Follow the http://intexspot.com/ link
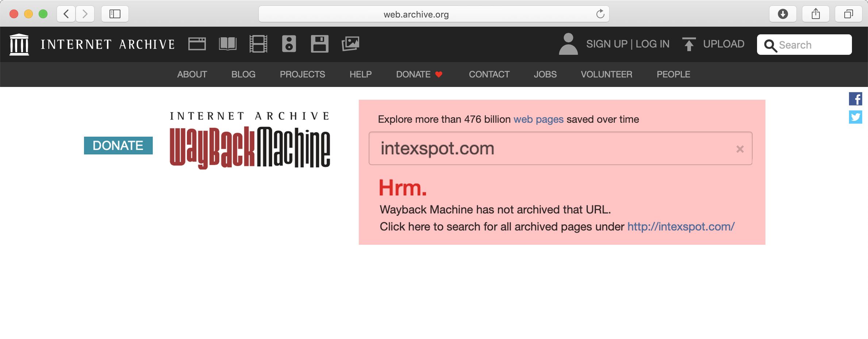 click(x=681, y=227)
